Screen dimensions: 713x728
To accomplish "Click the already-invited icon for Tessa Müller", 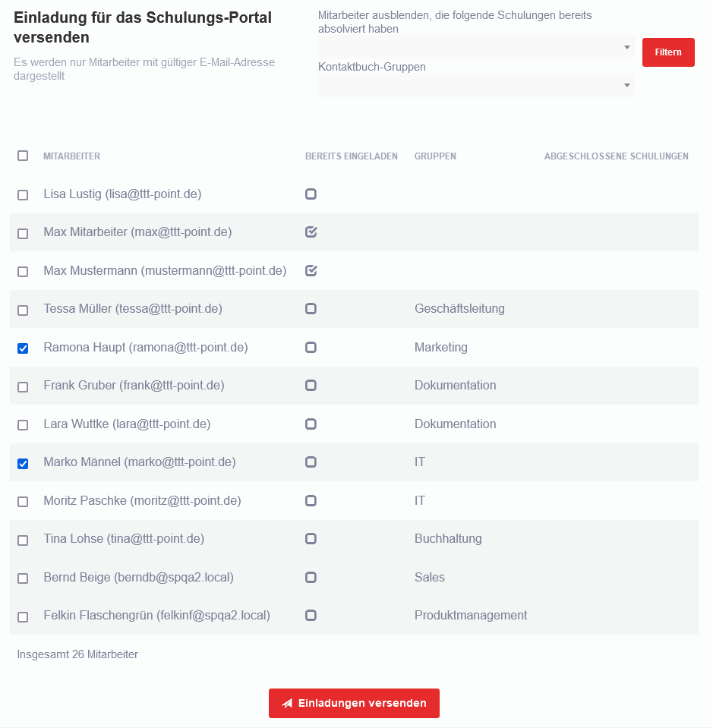I will (x=311, y=309).
